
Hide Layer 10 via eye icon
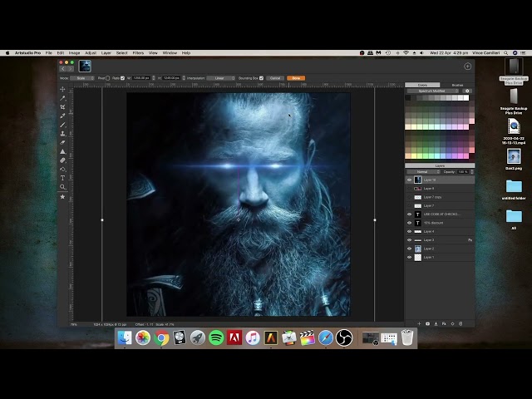[x=410, y=180]
